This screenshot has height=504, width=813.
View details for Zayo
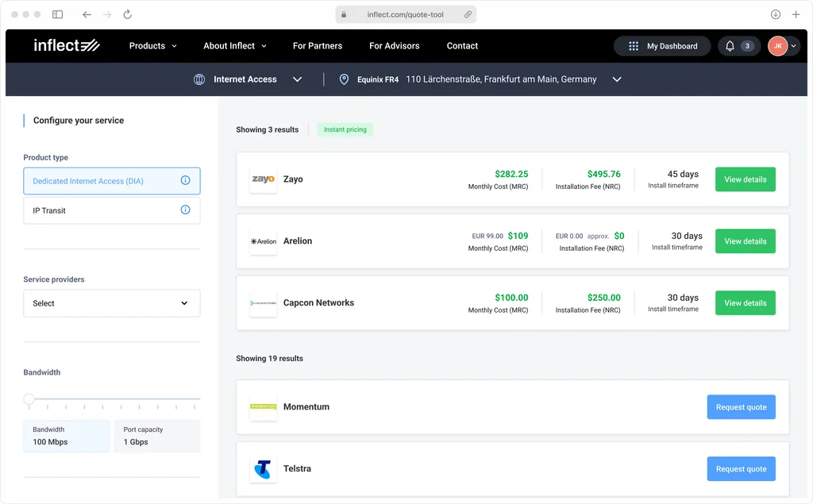pos(745,179)
